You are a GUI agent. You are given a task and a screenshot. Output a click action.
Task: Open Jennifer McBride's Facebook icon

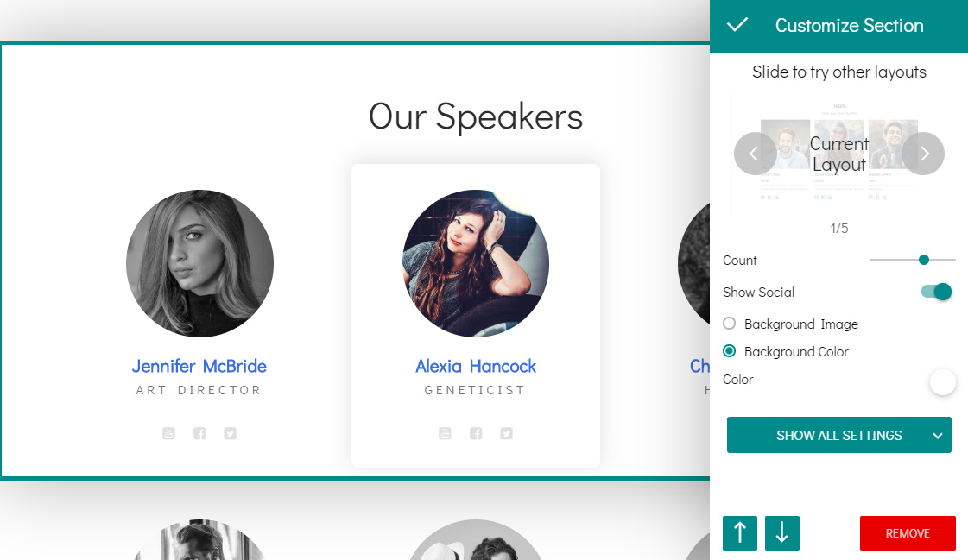pos(199,433)
